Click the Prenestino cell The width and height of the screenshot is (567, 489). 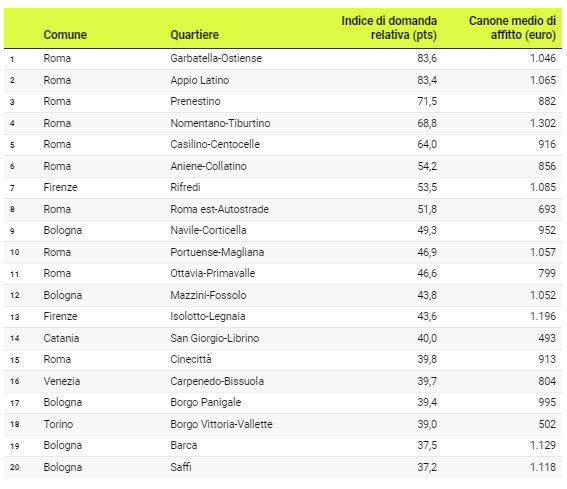pos(195,101)
